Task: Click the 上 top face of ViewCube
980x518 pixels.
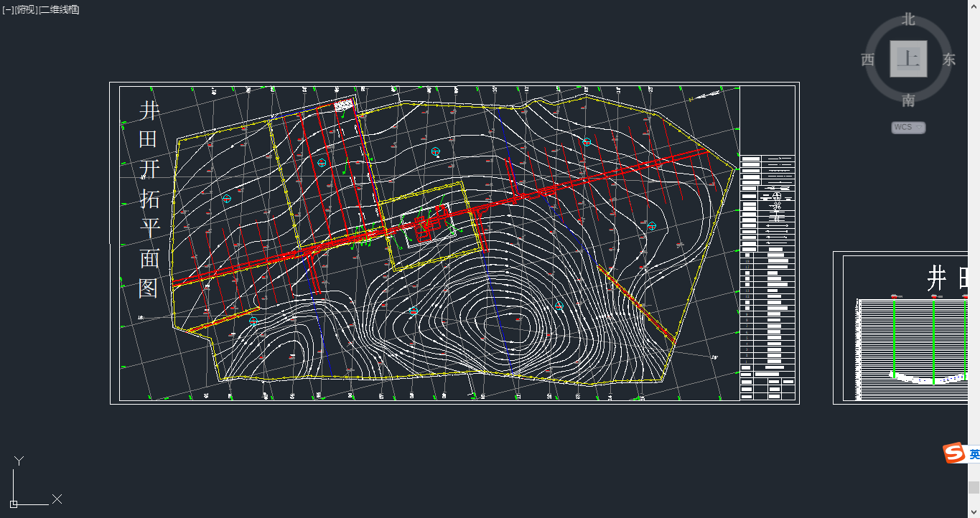Action: [x=908, y=59]
